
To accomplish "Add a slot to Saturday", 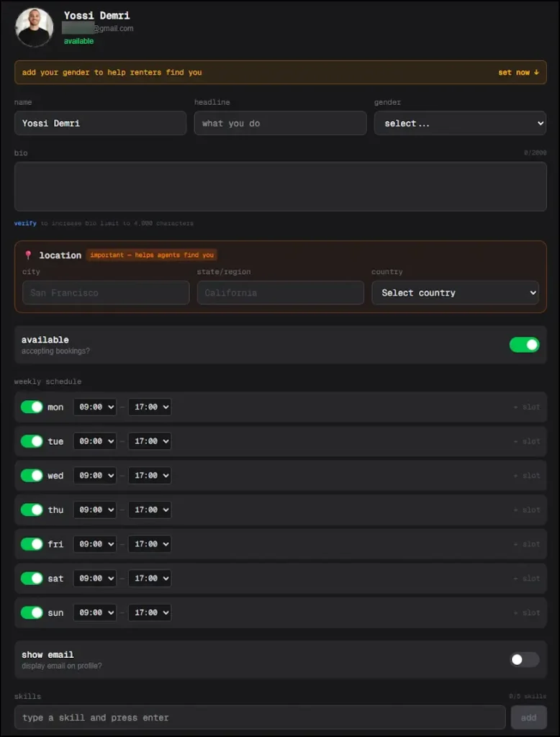I will (x=526, y=579).
